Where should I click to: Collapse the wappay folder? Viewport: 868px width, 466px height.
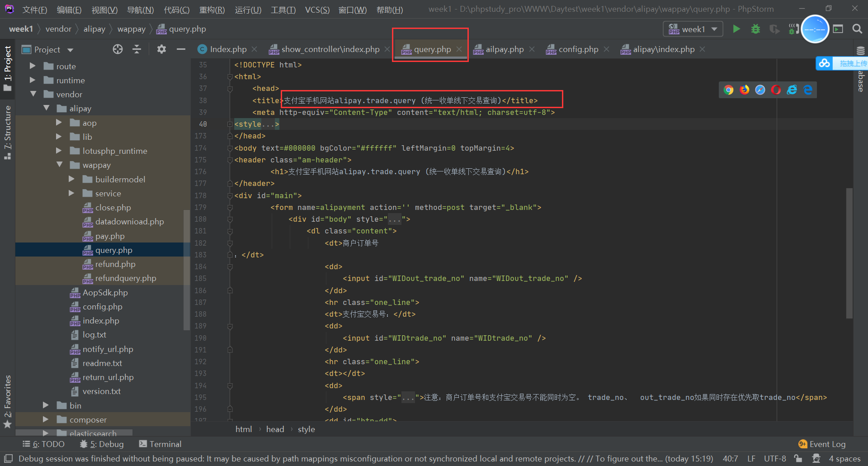pyautogui.click(x=59, y=165)
